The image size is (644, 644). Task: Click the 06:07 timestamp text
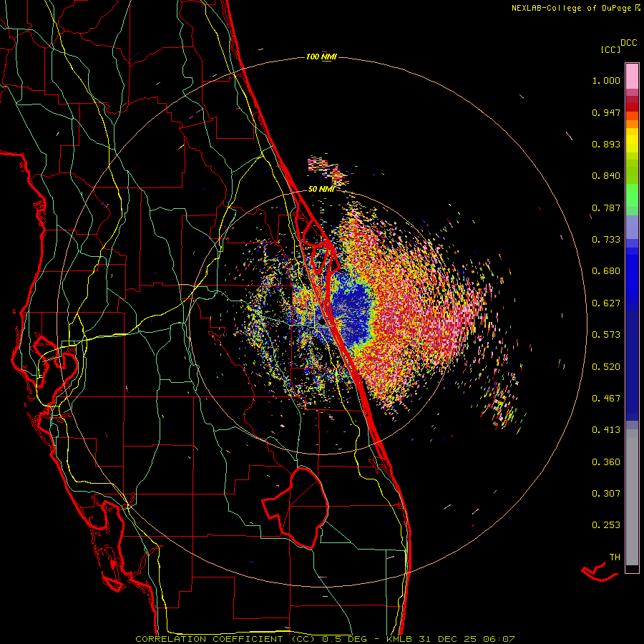coord(499,639)
